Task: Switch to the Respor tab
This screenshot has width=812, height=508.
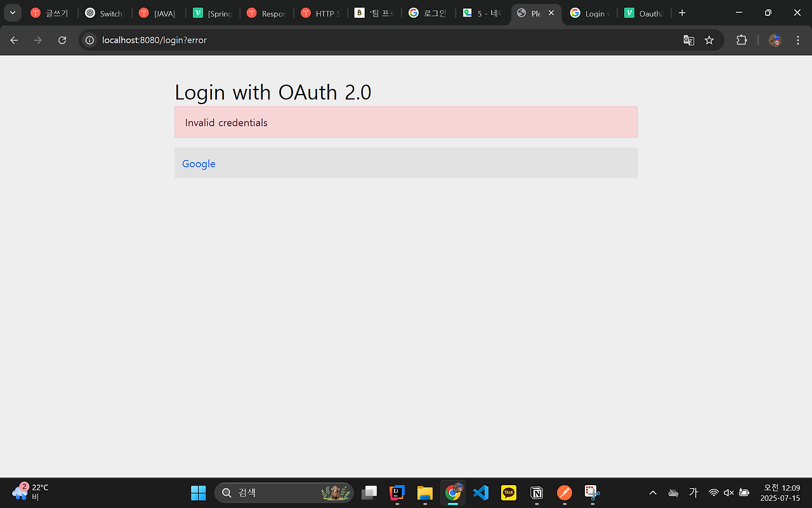Action: pos(266,13)
